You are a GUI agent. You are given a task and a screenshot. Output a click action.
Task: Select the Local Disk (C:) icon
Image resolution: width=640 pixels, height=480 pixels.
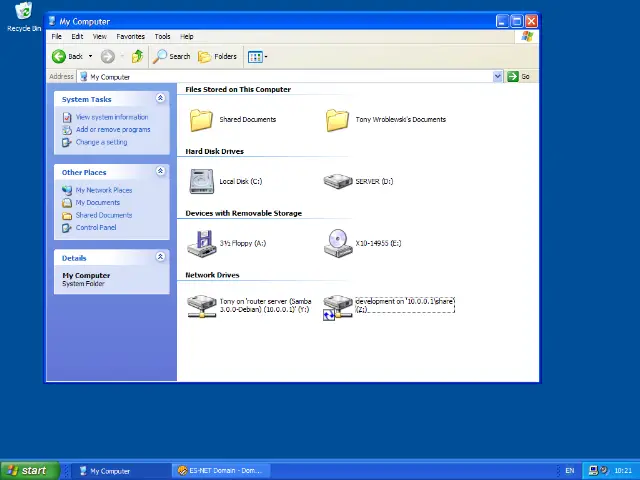(x=202, y=181)
